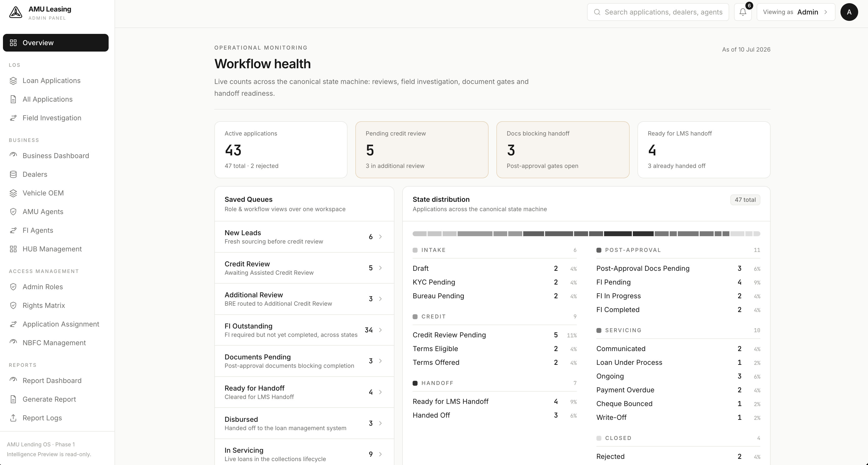
Task: Click the Report Logs upload icon
Action: click(x=13, y=418)
